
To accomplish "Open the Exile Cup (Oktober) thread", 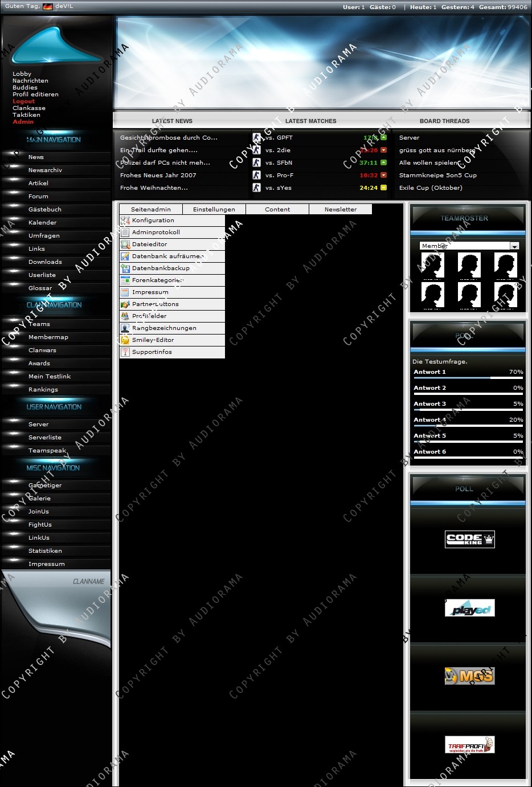I will point(431,188).
